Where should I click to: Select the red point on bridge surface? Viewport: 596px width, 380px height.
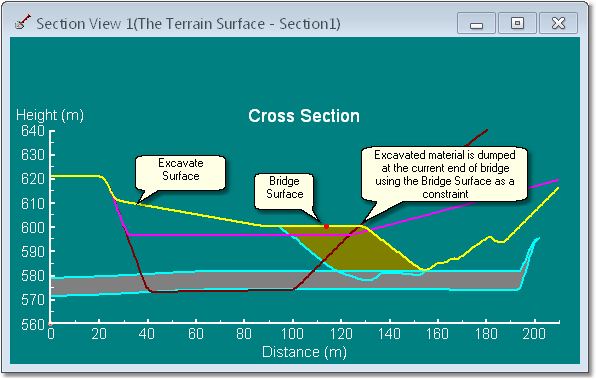click(x=326, y=226)
